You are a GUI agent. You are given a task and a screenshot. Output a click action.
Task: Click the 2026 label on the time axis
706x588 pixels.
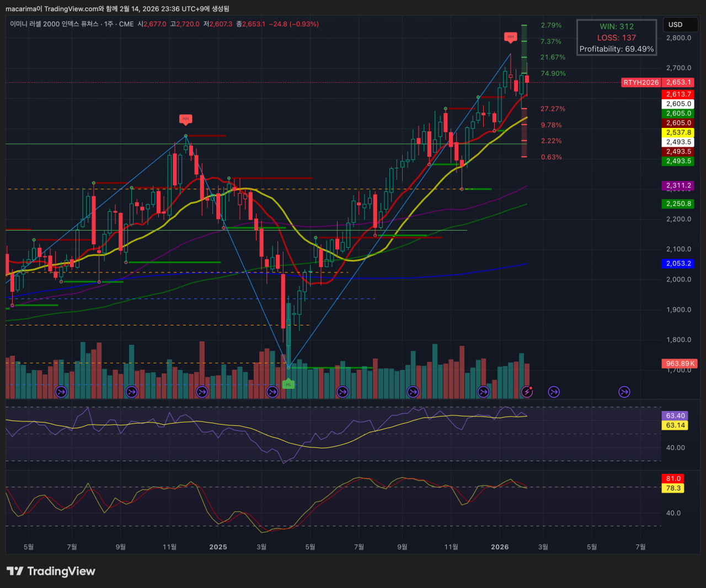tap(500, 547)
